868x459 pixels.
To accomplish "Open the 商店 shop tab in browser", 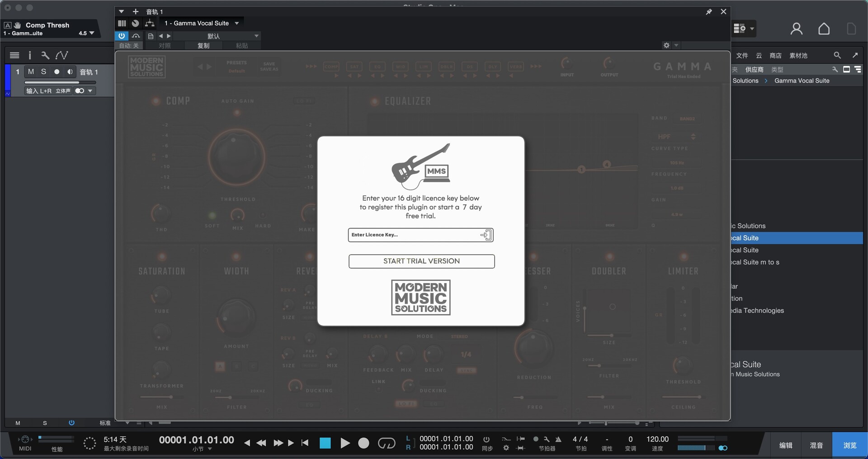I will 776,56.
